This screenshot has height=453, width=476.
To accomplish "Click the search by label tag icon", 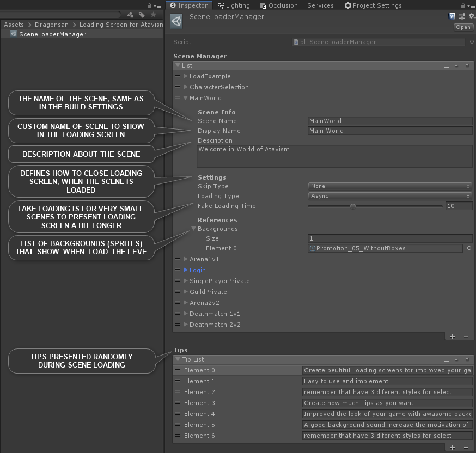I will coord(142,15).
